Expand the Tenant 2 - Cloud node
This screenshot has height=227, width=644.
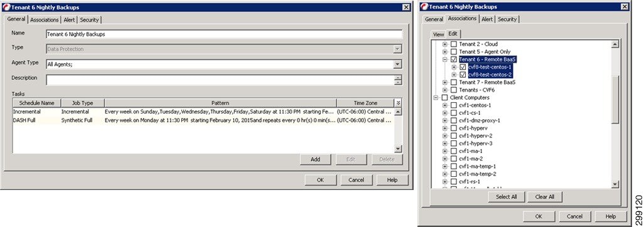click(x=445, y=44)
